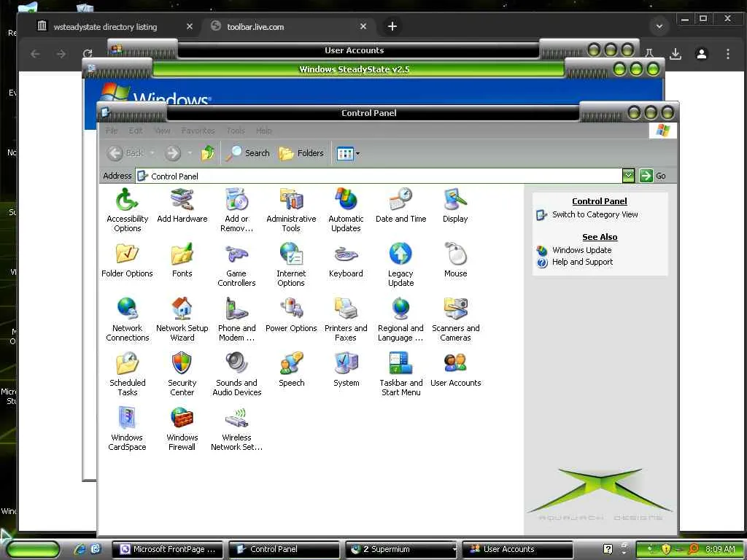747x560 pixels.
Task: Open Internet Options icon
Action: pyautogui.click(x=291, y=264)
